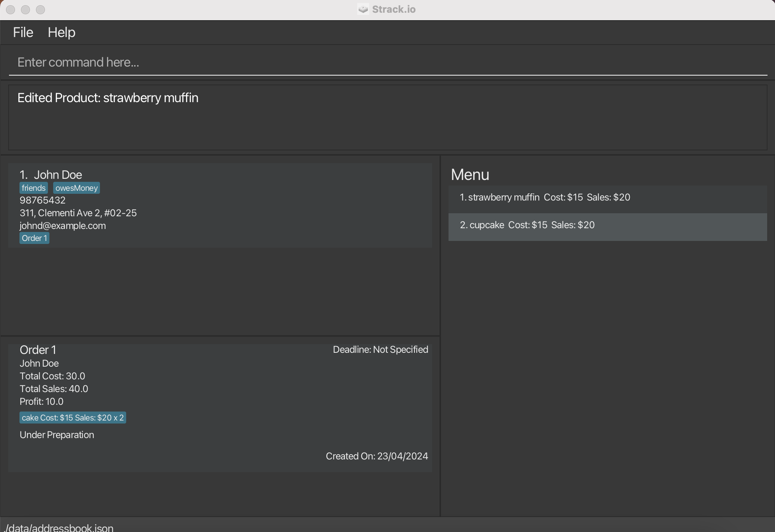775x532 pixels.
Task: Click the Deadline: Not Specified label
Action: click(380, 350)
